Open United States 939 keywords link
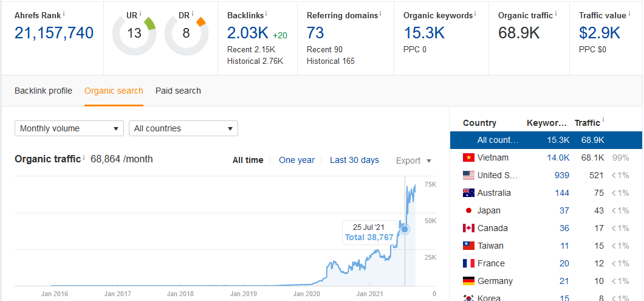 561,175
